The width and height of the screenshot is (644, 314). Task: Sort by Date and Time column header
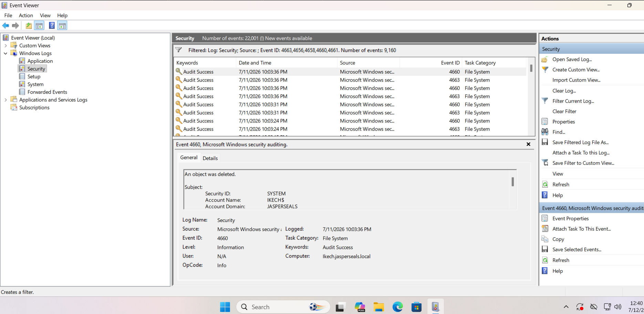[287, 63]
